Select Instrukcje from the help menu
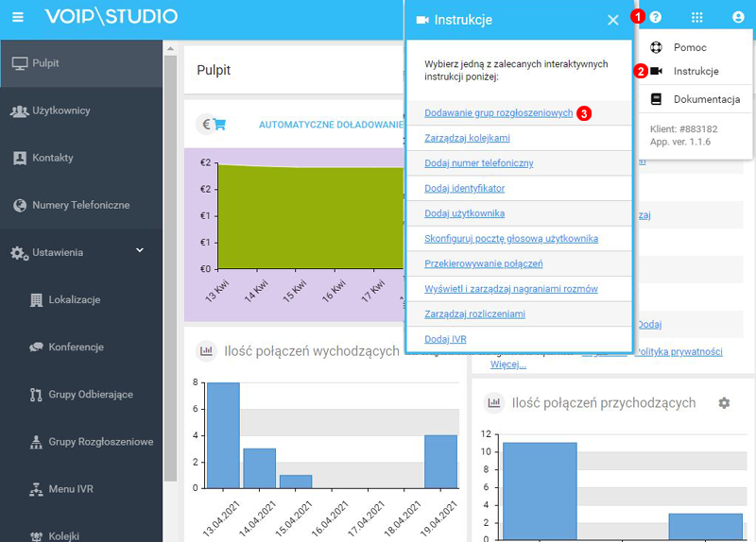 pos(696,71)
